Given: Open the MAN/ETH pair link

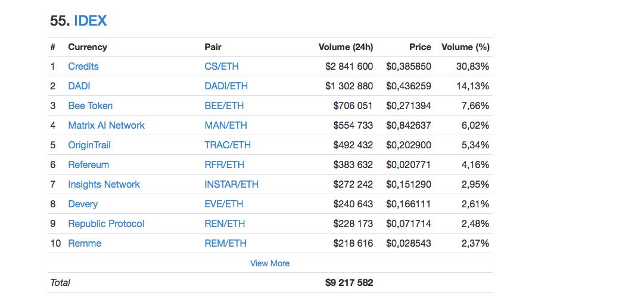Looking at the screenshot, I should pos(226,125).
